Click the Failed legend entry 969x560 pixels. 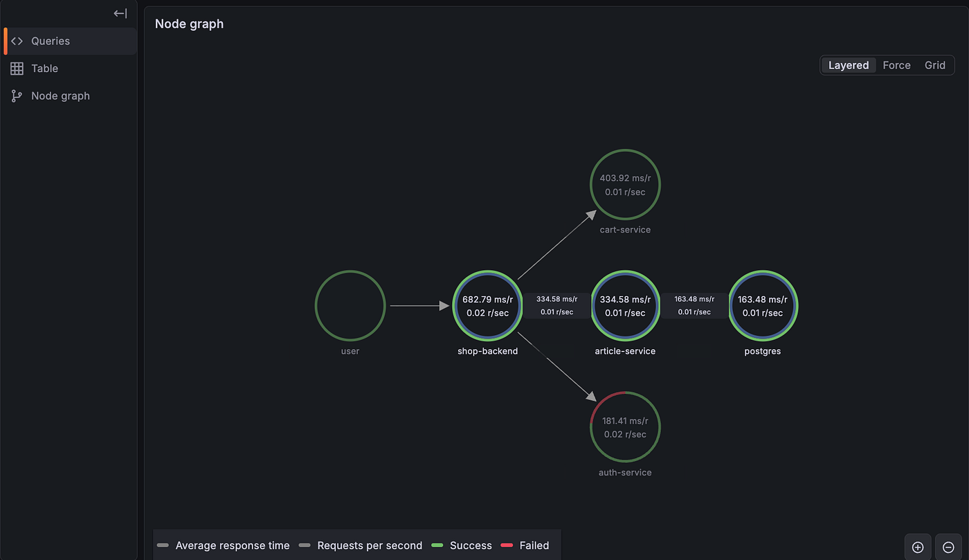525,545
